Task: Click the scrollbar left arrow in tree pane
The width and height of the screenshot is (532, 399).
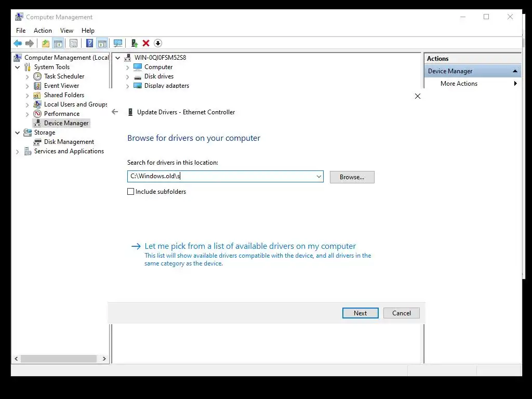Action: point(16,358)
